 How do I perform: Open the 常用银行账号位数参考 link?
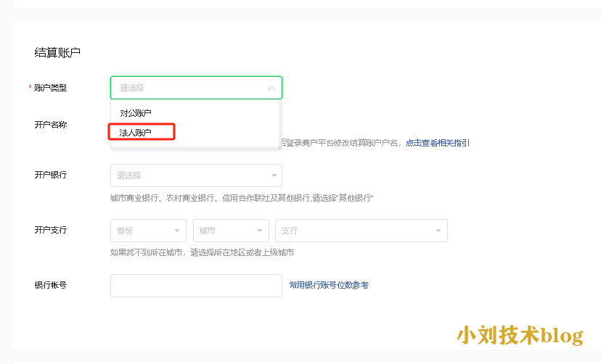[x=329, y=286]
